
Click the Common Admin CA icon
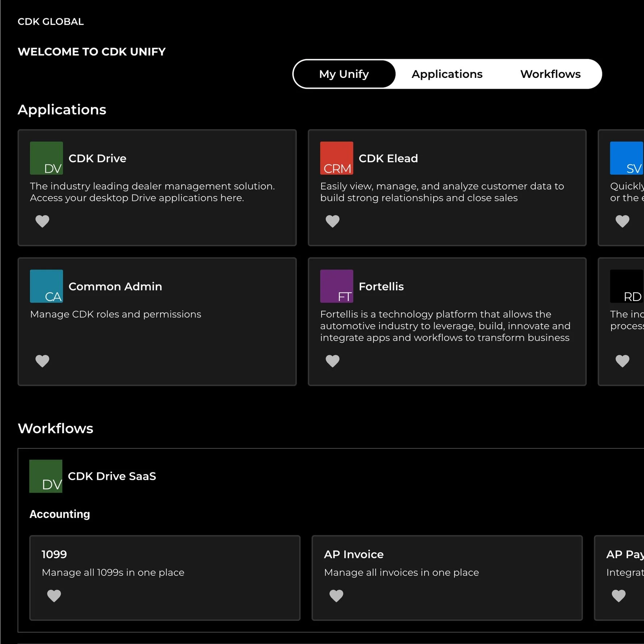click(x=46, y=286)
